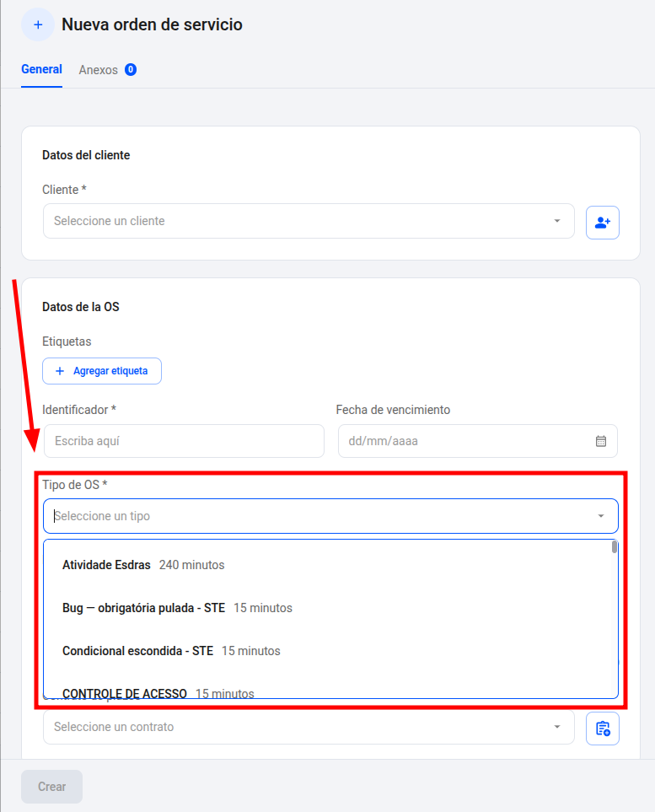Click the Agregar etiqueta button

102,371
